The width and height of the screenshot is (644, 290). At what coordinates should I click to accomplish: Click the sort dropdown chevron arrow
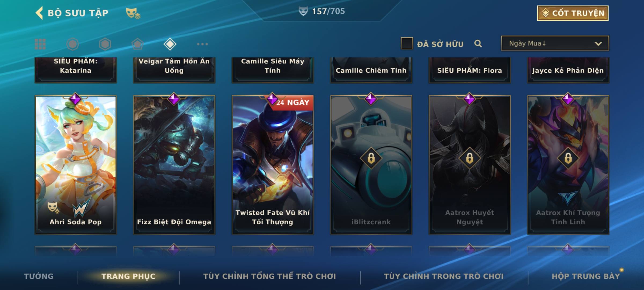pos(598,44)
